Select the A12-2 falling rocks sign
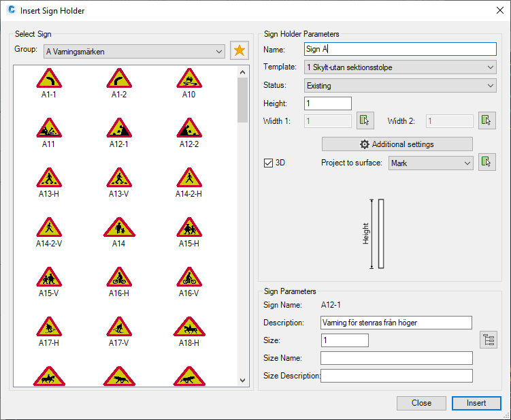 [x=189, y=133]
